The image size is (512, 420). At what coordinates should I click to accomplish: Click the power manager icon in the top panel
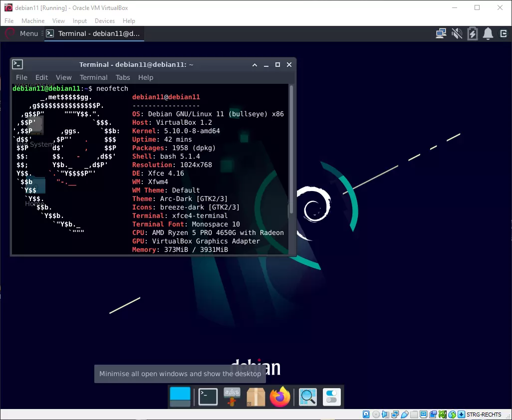point(472,33)
